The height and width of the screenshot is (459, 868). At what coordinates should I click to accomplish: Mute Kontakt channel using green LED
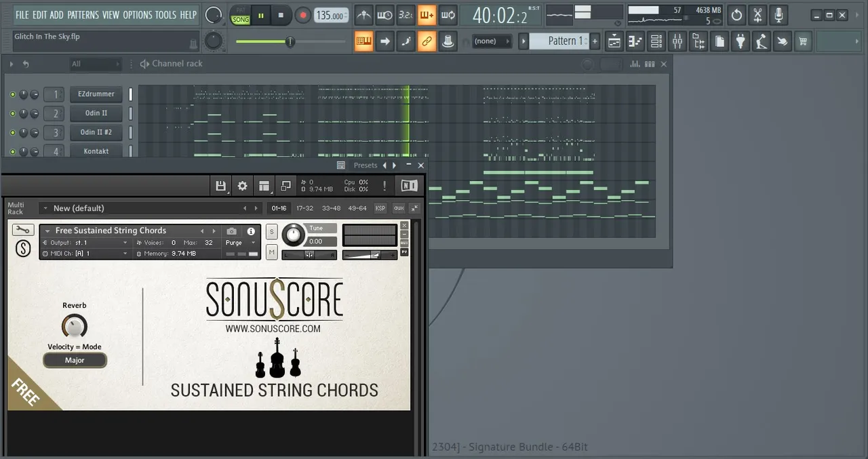point(12,151)
